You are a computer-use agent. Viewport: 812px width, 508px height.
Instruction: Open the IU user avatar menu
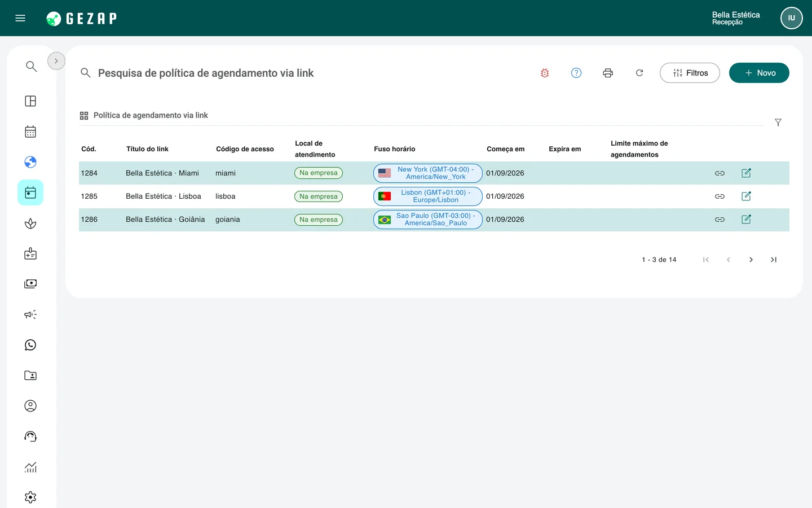(x=791, y=18)
